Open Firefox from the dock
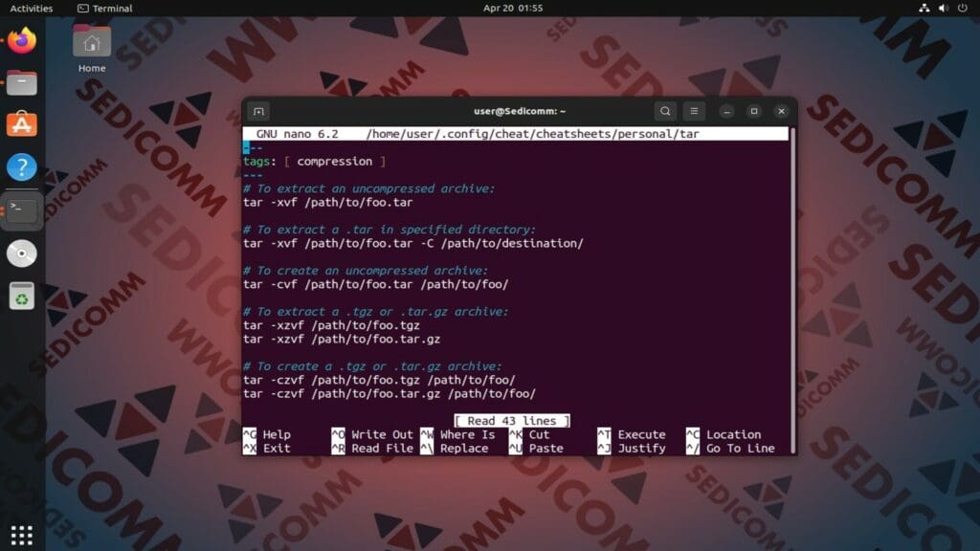Image resolution: width=980 pixels, height=551 pixels. point(22,40)
